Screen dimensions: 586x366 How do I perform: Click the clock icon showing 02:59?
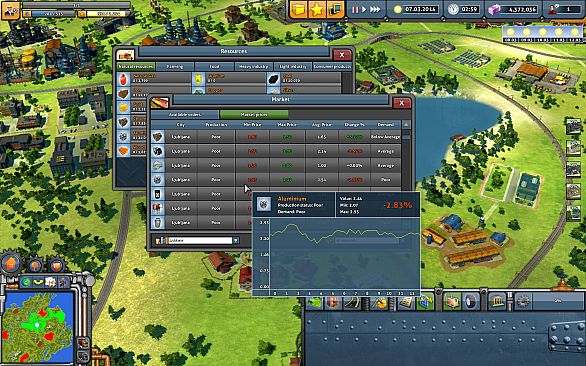pyautogui.click(x=453, y=10)
